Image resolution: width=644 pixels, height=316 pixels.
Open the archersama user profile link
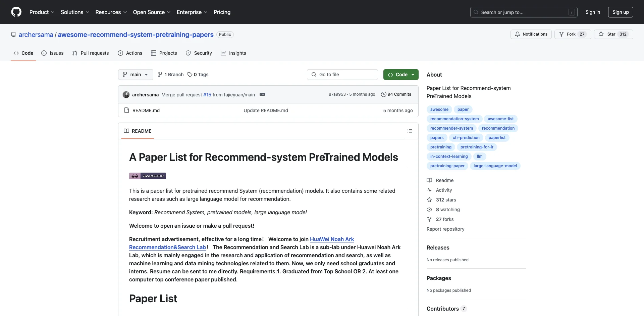click(36, 35)
